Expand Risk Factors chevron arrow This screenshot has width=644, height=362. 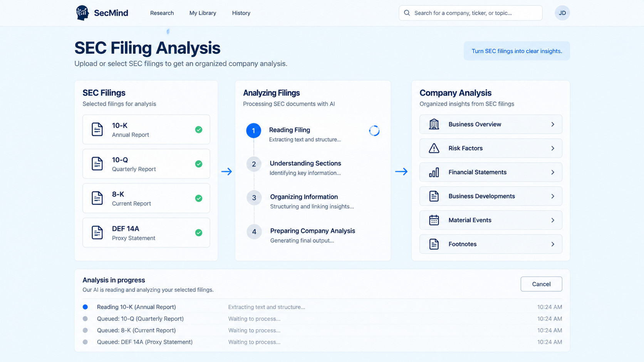553,148
